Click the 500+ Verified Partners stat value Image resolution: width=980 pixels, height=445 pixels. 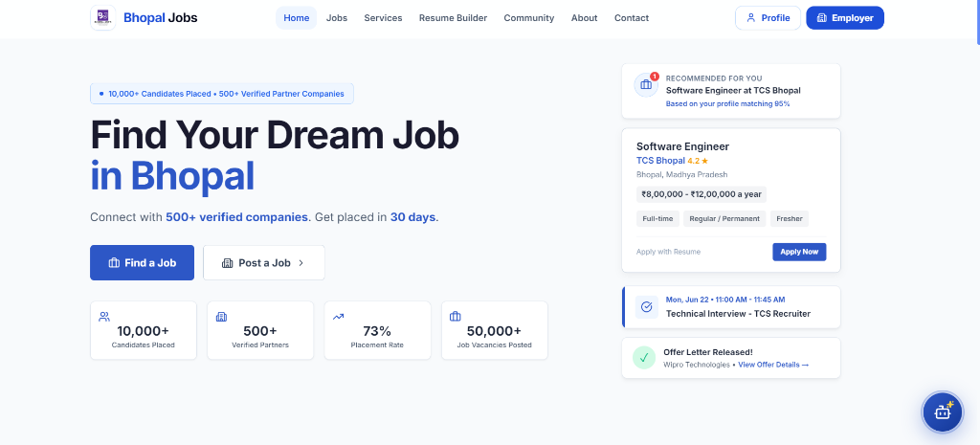click(260, 331)
